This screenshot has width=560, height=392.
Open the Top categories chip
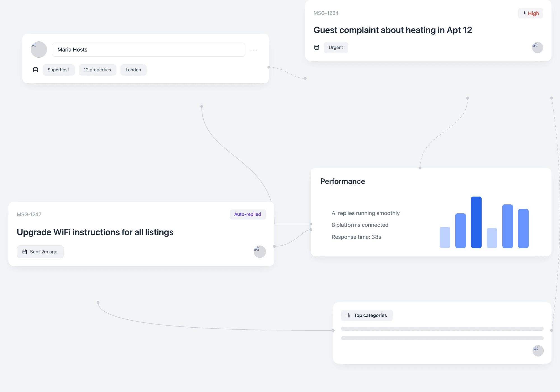(367, 315)
